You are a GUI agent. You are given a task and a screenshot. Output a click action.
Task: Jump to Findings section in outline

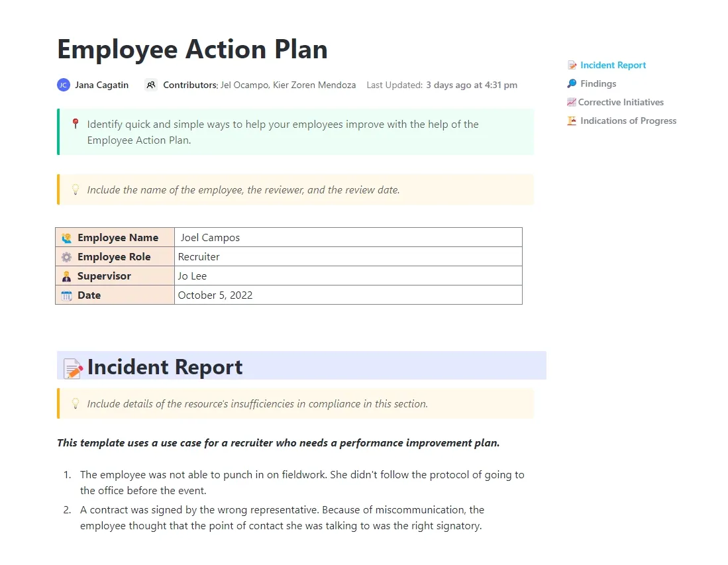[598, 83]
